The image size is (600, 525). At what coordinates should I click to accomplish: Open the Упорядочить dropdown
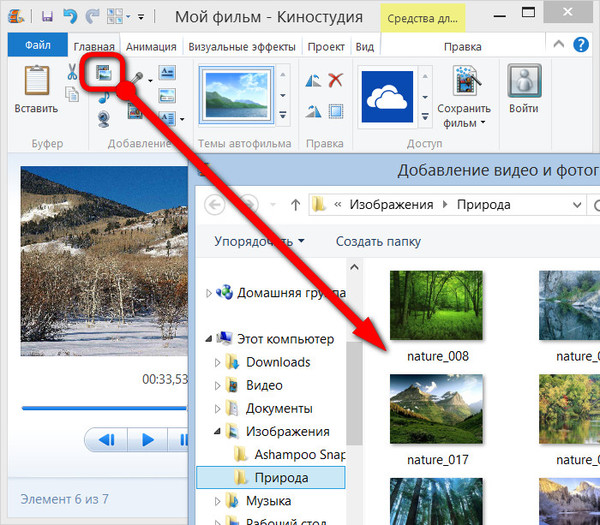click(259, 241)
